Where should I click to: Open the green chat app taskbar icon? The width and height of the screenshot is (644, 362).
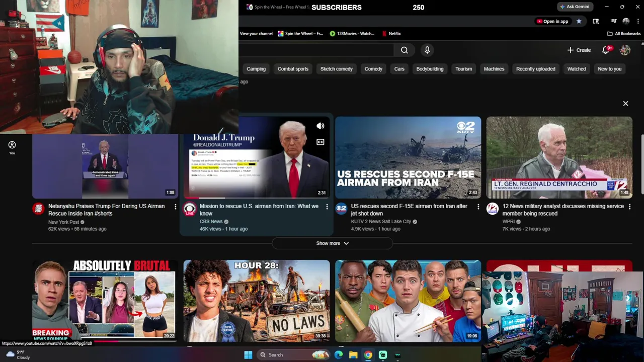[383, 355]
